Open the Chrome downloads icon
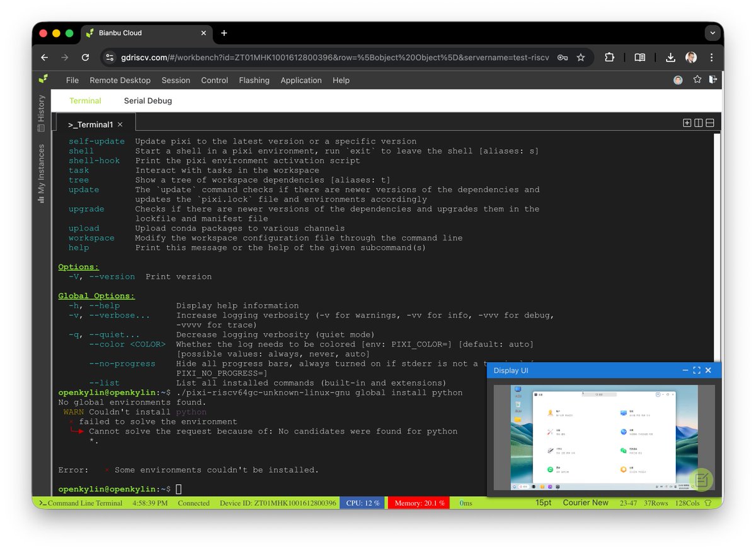 (671, 57)
